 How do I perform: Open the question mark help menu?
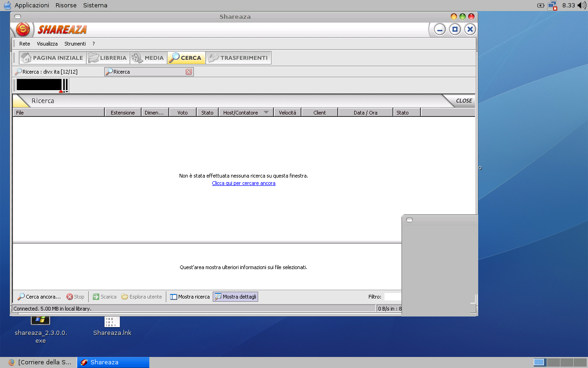pyautogui.click(x=94, y=44)
